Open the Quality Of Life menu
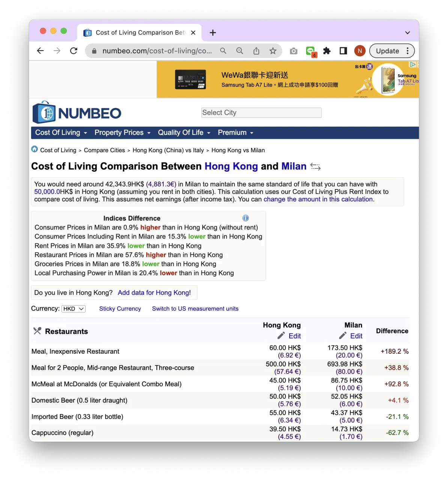Screen dimensions: 448x480 (x=184, y=133)
